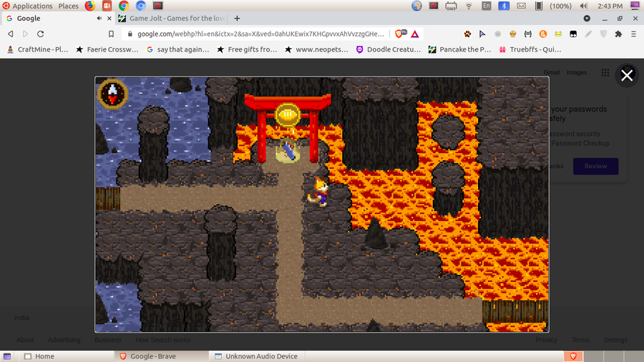Launch Chromium from the top panel
This screenshot has width=644, height=362.
point(141,6)
